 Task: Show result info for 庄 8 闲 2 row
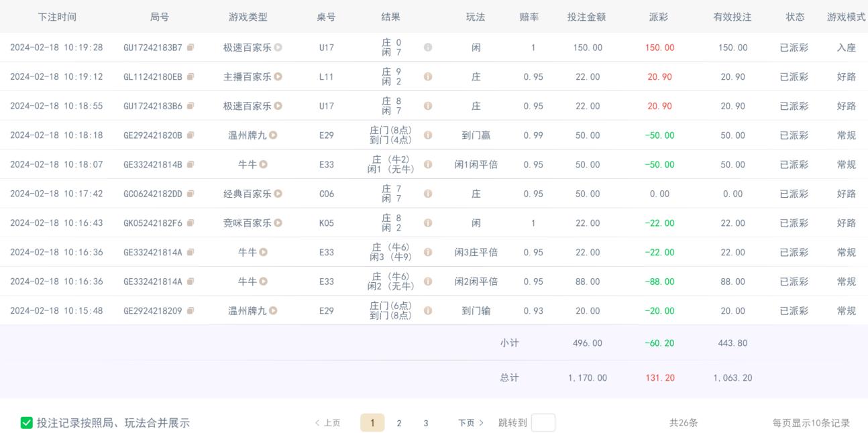428,223
